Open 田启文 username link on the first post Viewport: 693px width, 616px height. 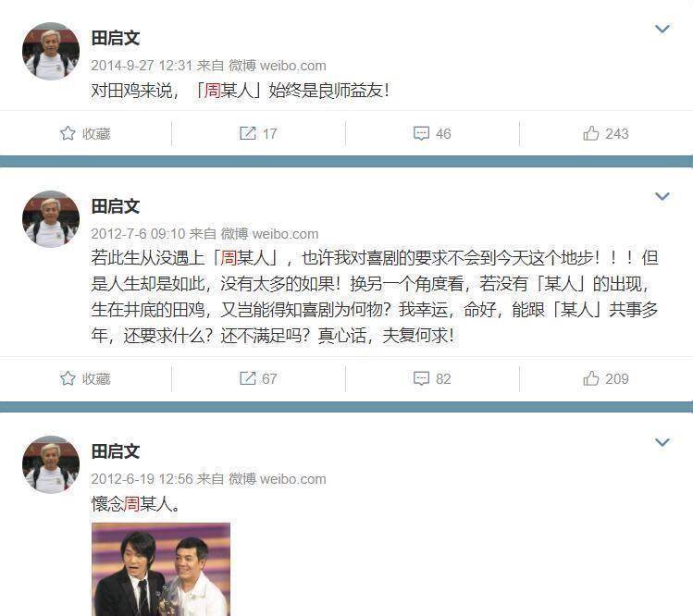click(116, 39)
